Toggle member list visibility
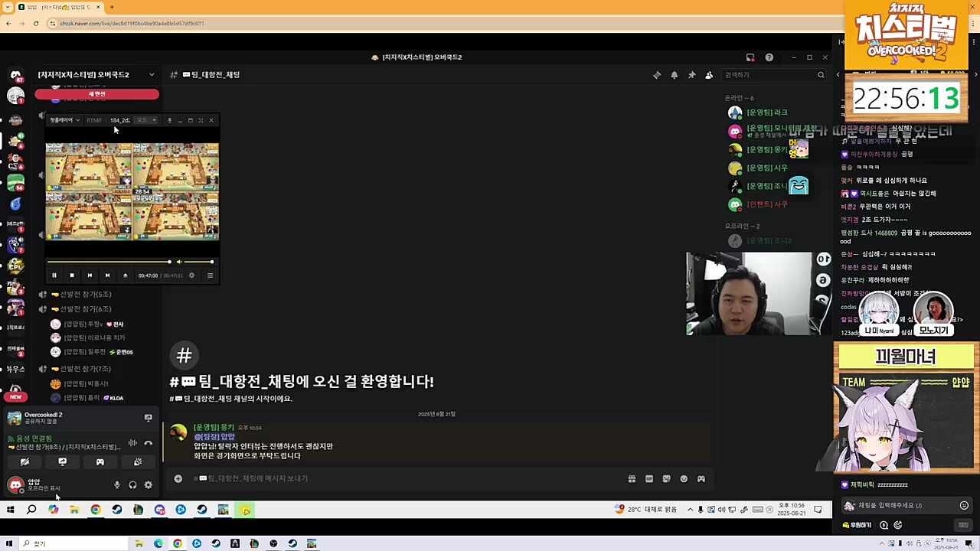 pyautogui.click(x=709, y=75)
